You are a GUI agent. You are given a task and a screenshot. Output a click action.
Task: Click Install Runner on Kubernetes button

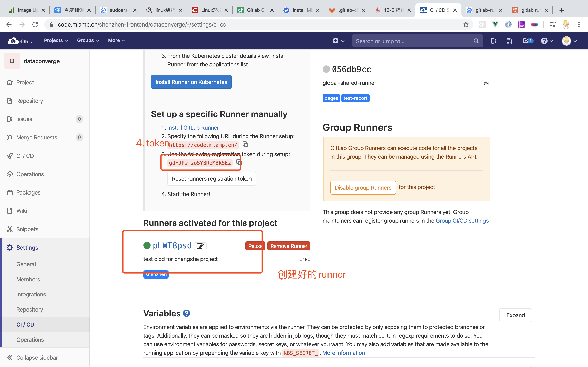pos(191,82)
